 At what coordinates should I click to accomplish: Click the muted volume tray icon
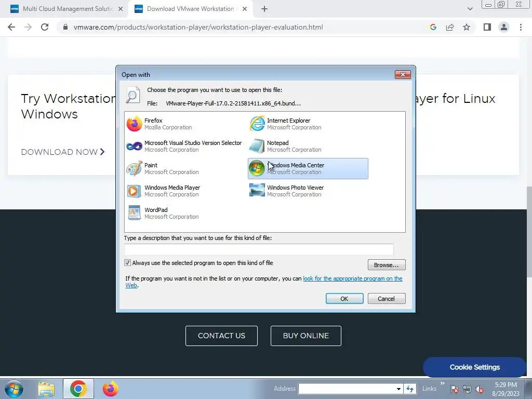(x=480, y=390)
